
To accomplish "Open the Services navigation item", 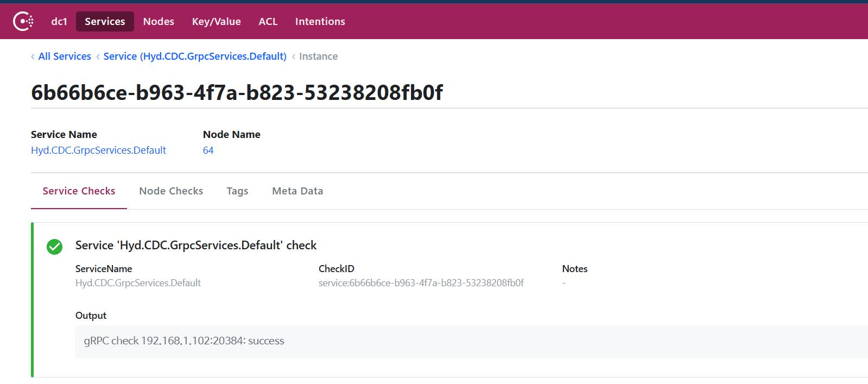I will (x=105, y=21).
